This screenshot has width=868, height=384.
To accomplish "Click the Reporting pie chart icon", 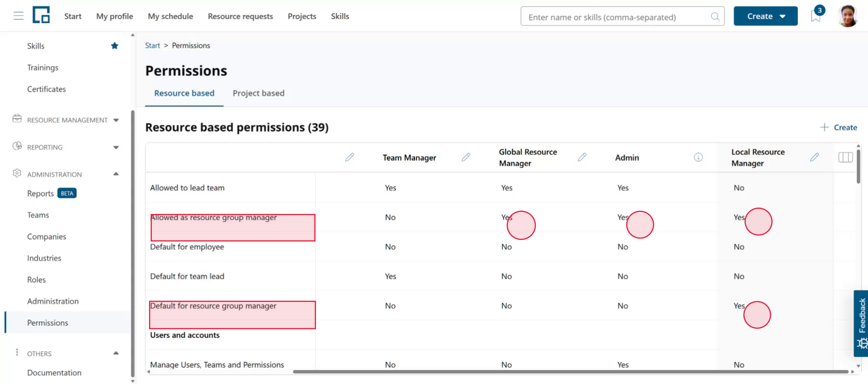I will (x=17, y=146).
